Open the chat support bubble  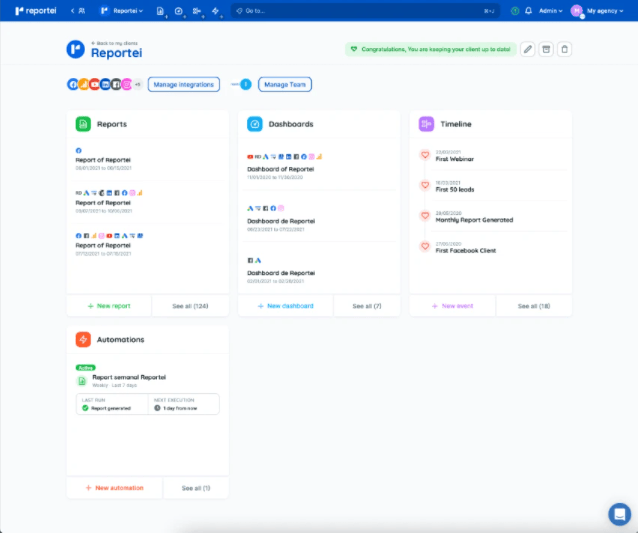point(620,515)
